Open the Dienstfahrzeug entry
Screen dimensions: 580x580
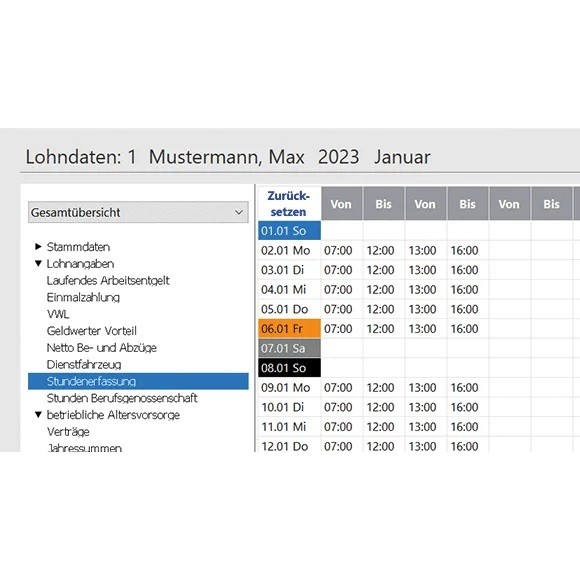click(x=84, y=364)
